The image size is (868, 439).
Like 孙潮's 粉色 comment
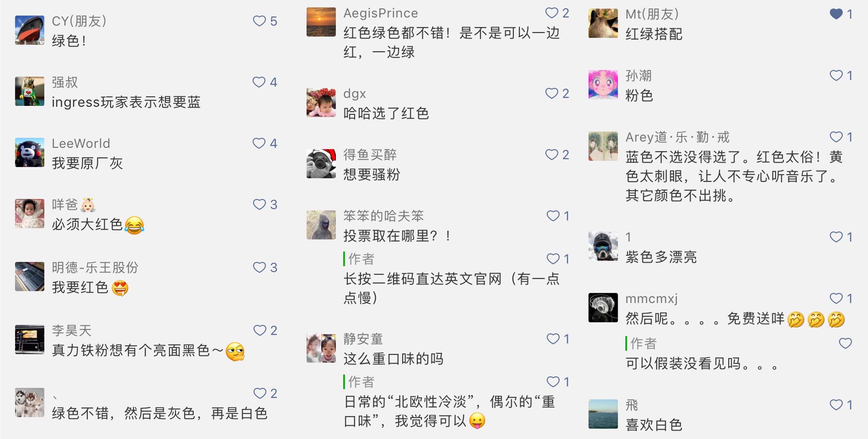[x=836, y=75]
